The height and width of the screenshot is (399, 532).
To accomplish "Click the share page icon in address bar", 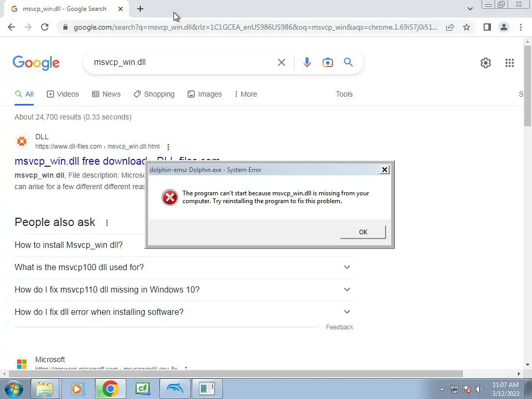I will click(x=450, y=27).
